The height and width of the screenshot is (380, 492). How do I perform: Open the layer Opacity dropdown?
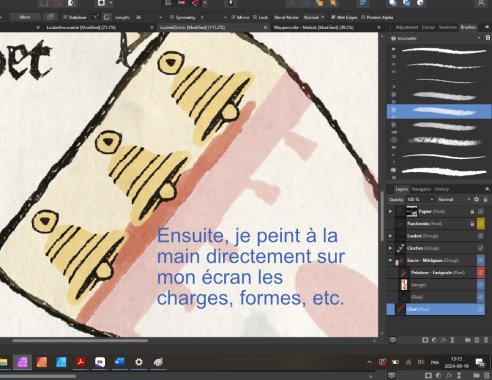tap(432, 199)
